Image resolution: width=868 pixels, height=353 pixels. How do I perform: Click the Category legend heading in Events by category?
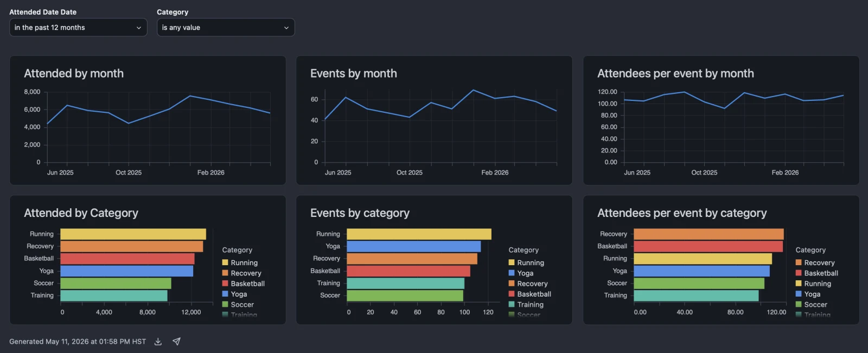pyautogui.click(x=524, y=250)
